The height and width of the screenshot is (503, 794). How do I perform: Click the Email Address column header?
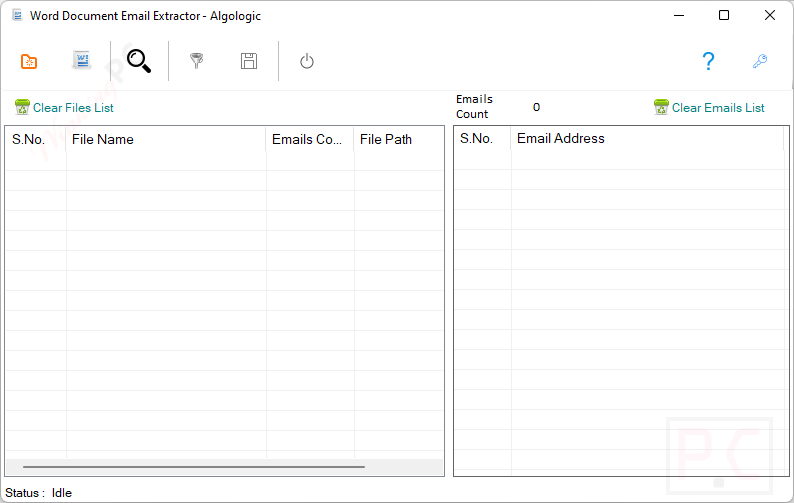pyautogui.click(x=647, y=138)
